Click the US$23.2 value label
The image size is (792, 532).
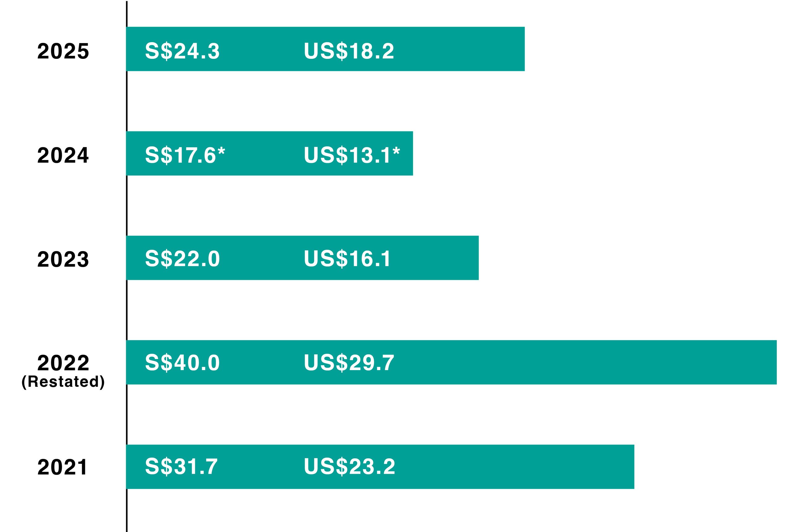[349, 466]
